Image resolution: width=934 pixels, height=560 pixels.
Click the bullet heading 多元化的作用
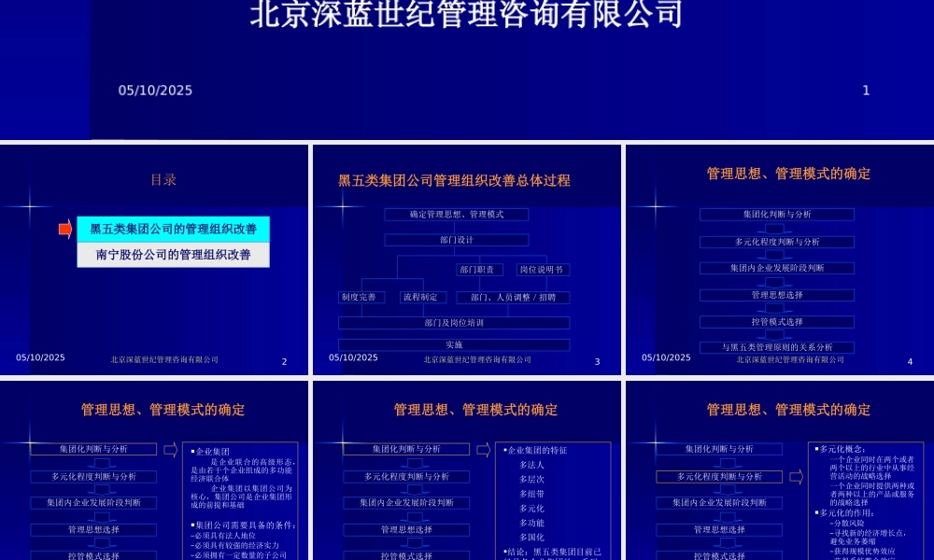point(844,513)
